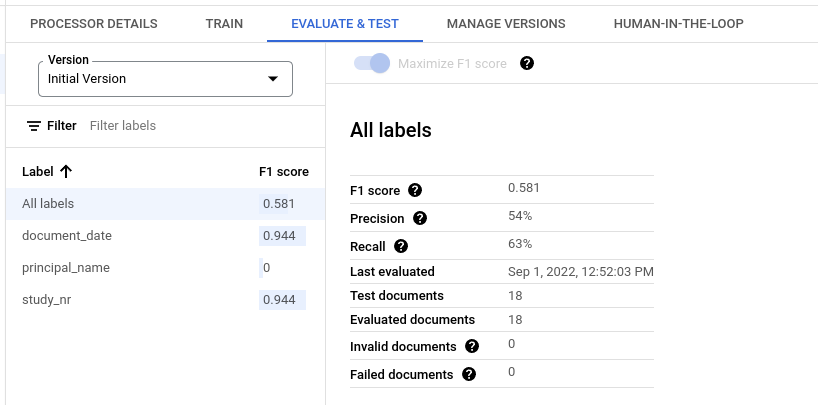Sort by Label using arrow icon
The height and width of the screenshot is (405, 818).
pos(66,172)
